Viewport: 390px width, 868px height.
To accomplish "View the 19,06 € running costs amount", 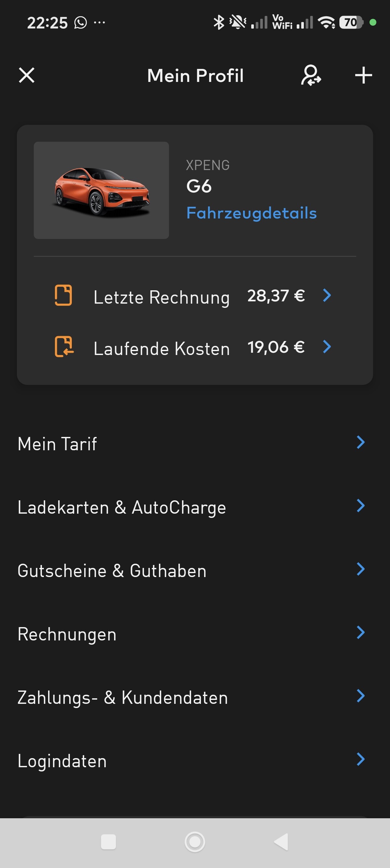I will pyautogui.click(x=276, y=347).
